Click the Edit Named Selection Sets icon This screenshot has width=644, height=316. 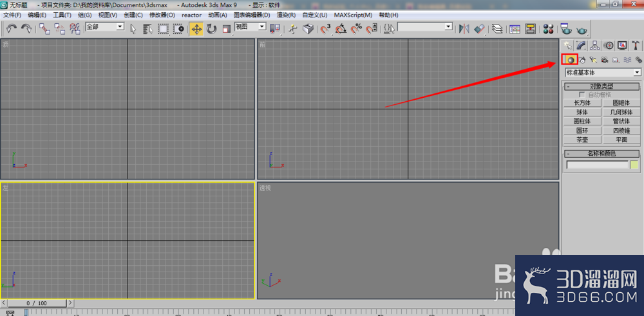389,29
